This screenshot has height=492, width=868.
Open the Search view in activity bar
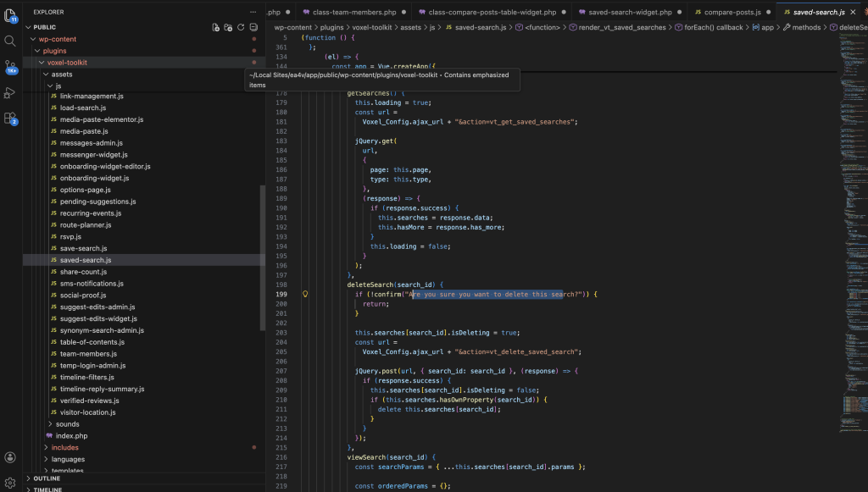pos(10,40)
